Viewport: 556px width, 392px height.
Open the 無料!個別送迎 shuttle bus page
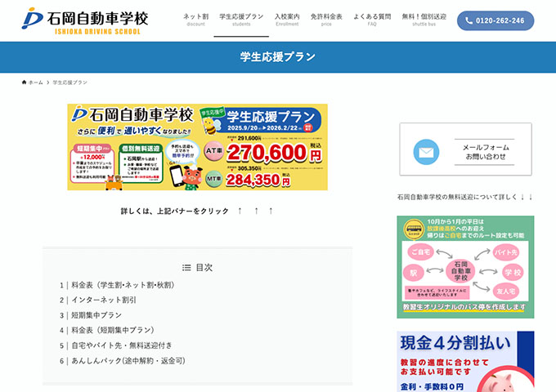coord(424,20)
